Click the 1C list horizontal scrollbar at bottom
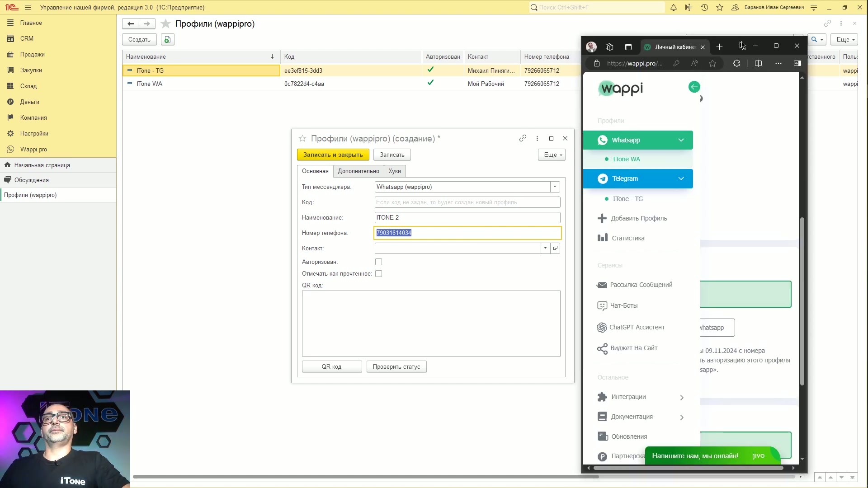Viewport: 868px width, 488px height. [366, 477]
